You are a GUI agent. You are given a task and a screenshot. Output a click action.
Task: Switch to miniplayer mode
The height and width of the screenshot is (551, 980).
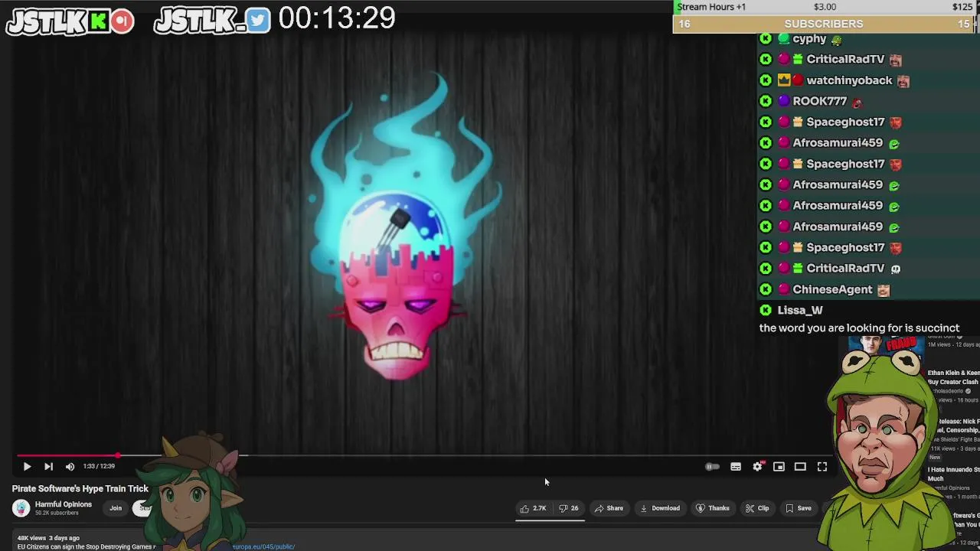tap(779, 466)
